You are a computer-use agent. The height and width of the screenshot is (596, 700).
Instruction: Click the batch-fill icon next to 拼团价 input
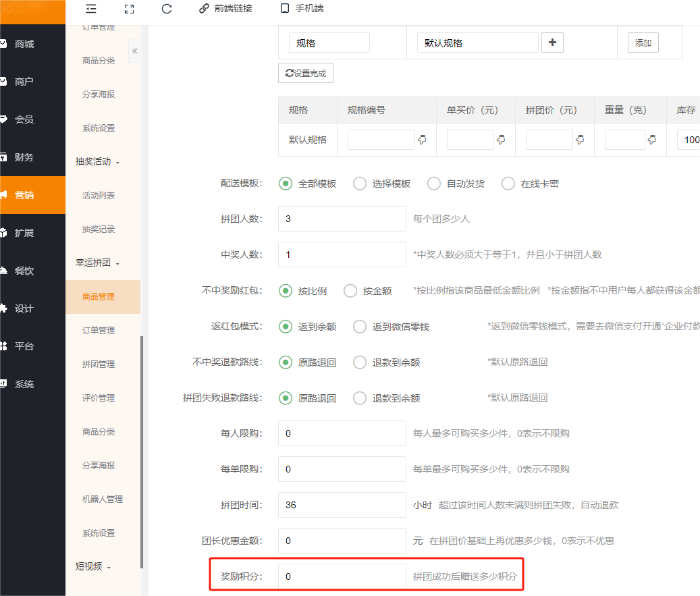click(580, 140)
